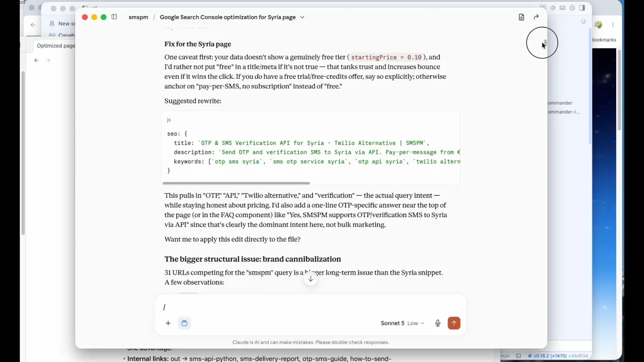Expand the conversation title chevron menu
This screenshot has width=644, height=362.
tap(302, 17)
